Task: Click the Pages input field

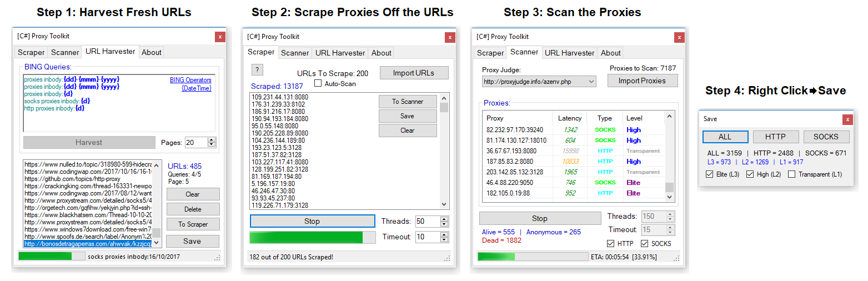Action: click(x=195, y=143)
